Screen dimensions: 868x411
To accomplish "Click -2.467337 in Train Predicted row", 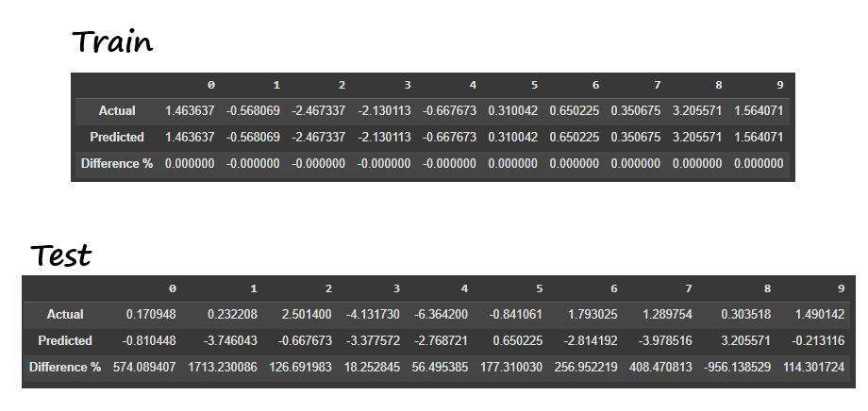I will tap(318, 137).
